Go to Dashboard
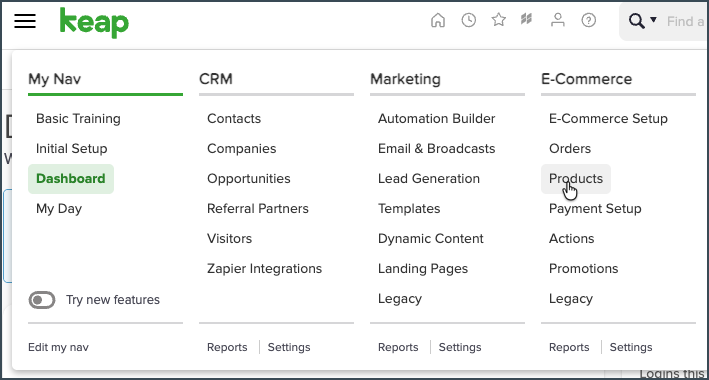Viewport: 709px width, 380px height. tap(71, 179)
